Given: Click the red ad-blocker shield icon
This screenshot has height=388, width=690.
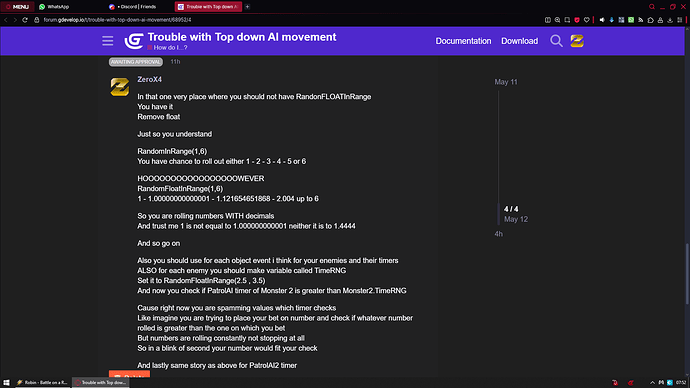Looking at the screenshot, I should [x=577, y=20].
